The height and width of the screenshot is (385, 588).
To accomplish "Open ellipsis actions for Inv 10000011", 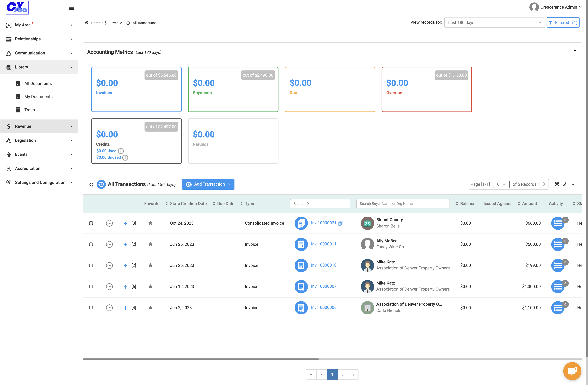I will click(109, 244).
